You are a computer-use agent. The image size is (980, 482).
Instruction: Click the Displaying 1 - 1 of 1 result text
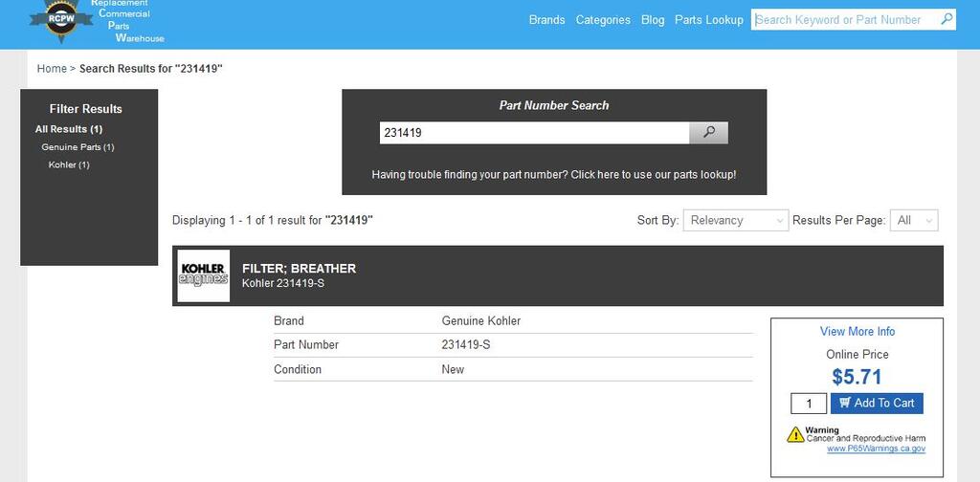(x=273, y=220)
